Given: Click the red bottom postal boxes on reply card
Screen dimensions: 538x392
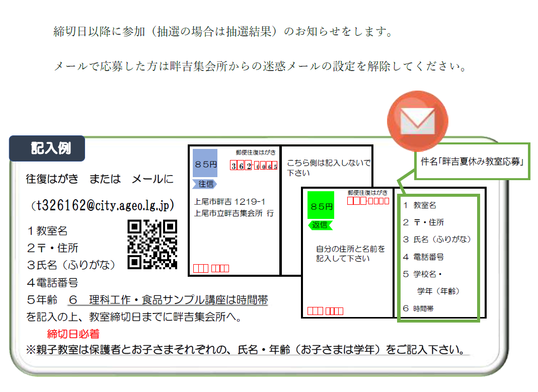Looking at the screenshot, I should [x=325, y=311].
